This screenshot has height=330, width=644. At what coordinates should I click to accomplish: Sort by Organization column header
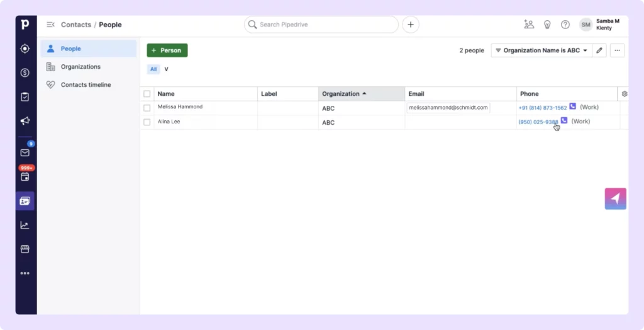(362, 94)
